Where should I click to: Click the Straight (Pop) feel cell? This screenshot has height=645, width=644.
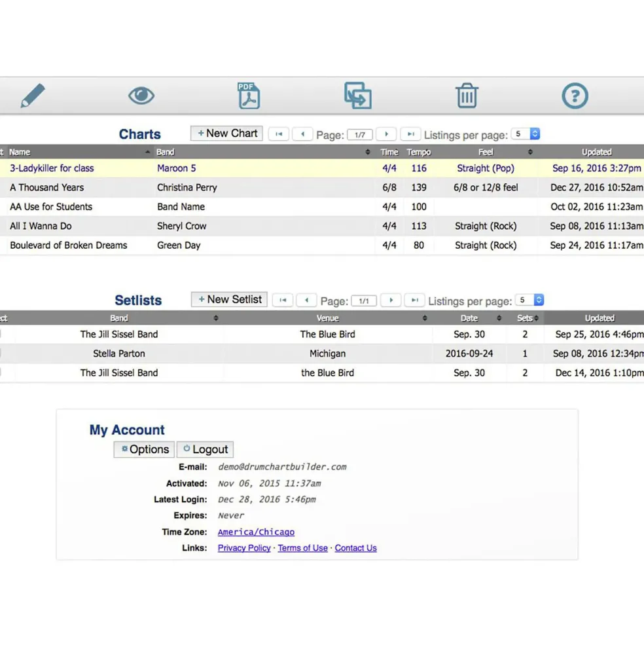pyautogui.click(x=486, y=168)
